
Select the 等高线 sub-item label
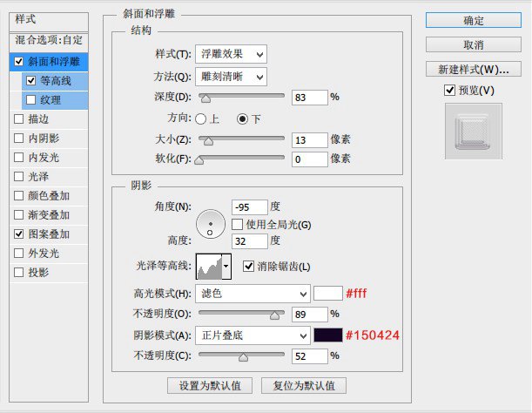point(56,80)
